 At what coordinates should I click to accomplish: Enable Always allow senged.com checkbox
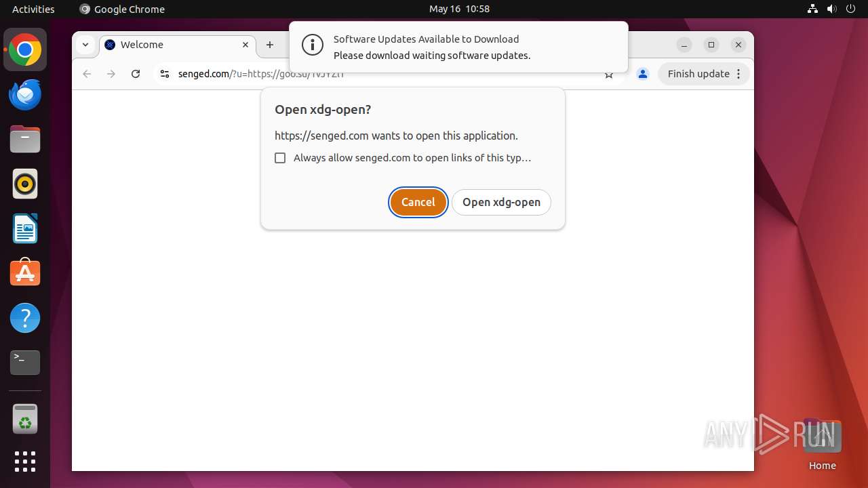point(280,158)
